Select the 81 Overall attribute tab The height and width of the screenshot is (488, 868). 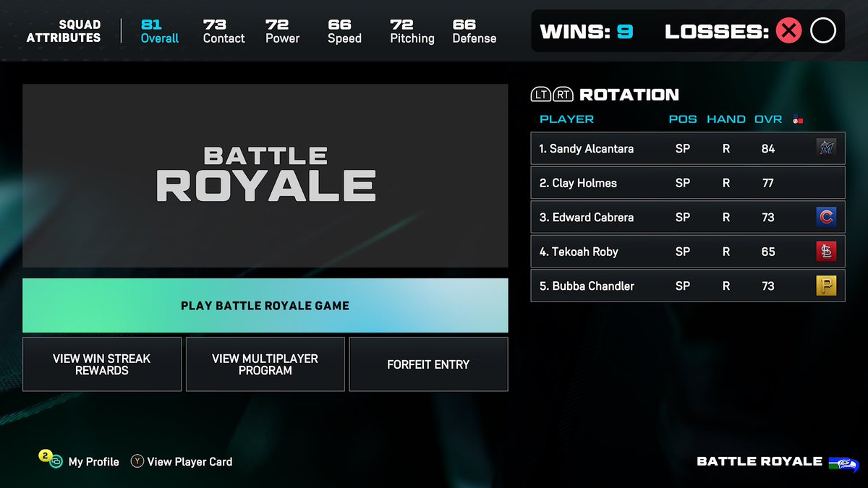tap(160, 31)
